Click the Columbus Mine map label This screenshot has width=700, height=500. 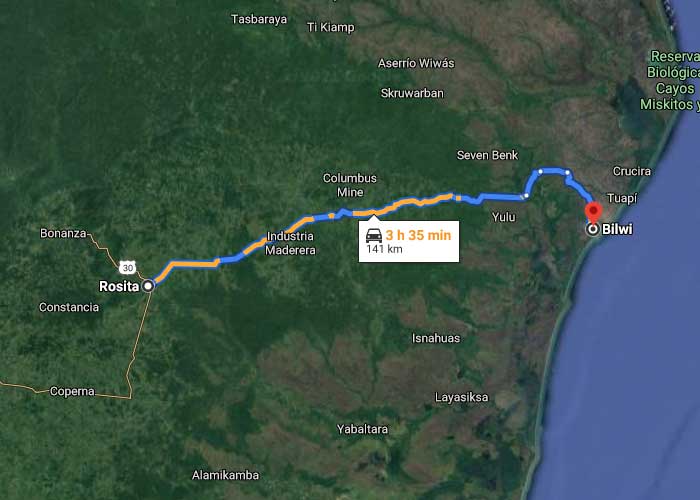[x=350, y=185]
